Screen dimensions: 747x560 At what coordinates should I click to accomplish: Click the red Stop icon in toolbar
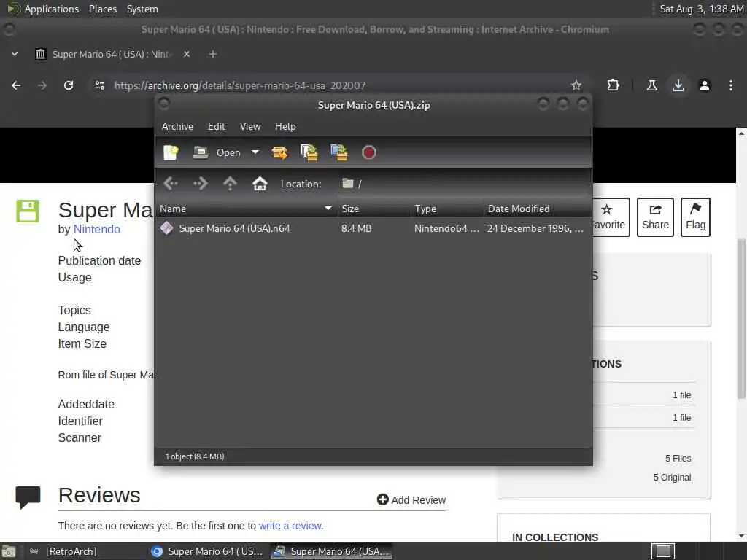click(368, 152)
